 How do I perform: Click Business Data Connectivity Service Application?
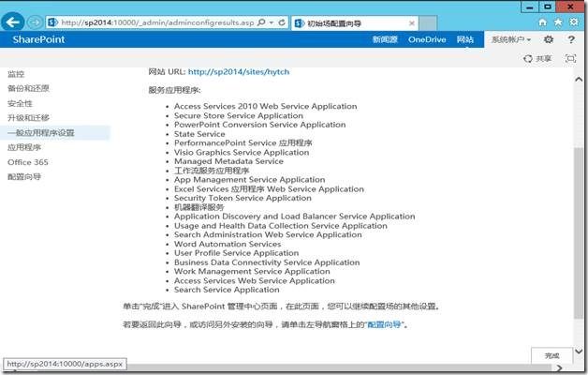tap(267, 262)
